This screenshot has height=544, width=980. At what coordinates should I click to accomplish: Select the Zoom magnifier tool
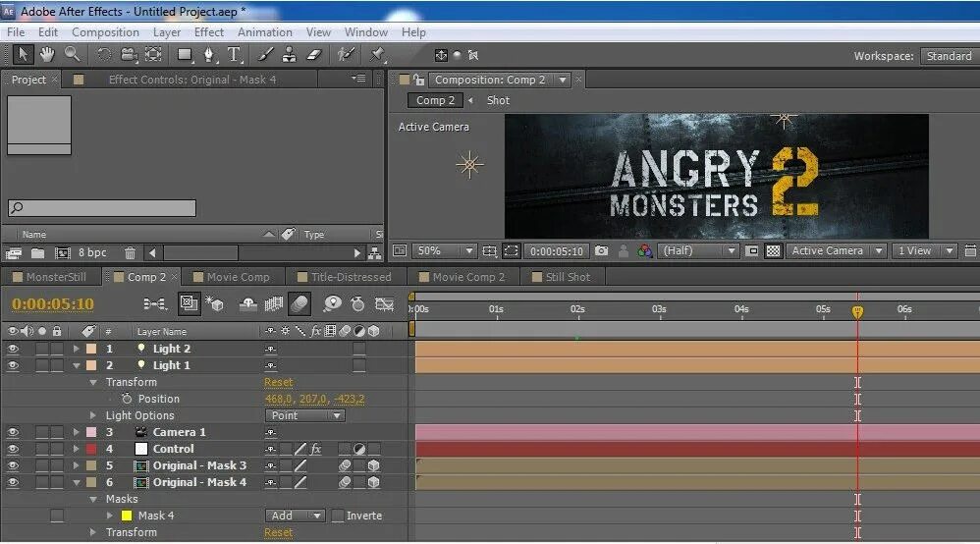tap(73, 55)
